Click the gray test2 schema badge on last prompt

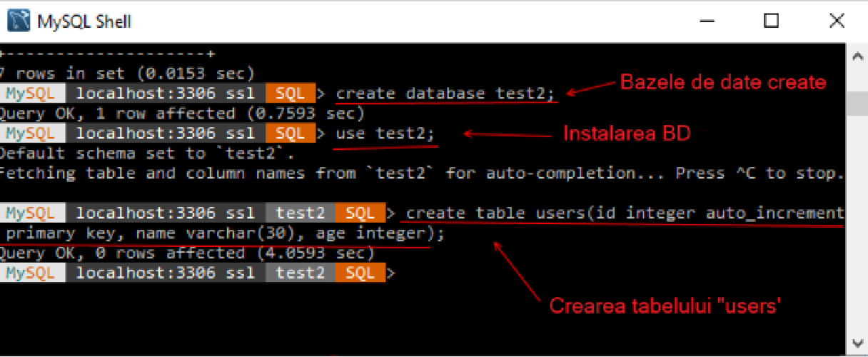point(301,273)
